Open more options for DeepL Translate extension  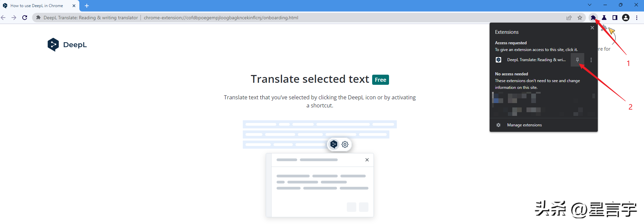tap(591, 60)
